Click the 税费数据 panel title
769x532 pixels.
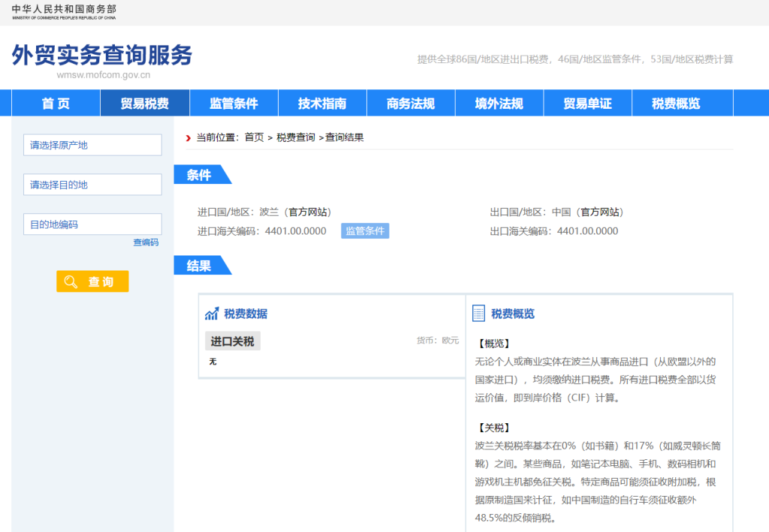click(246, 314)
